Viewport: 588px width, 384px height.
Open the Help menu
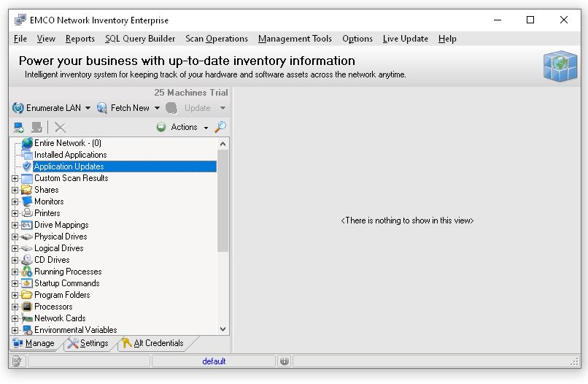447,39
